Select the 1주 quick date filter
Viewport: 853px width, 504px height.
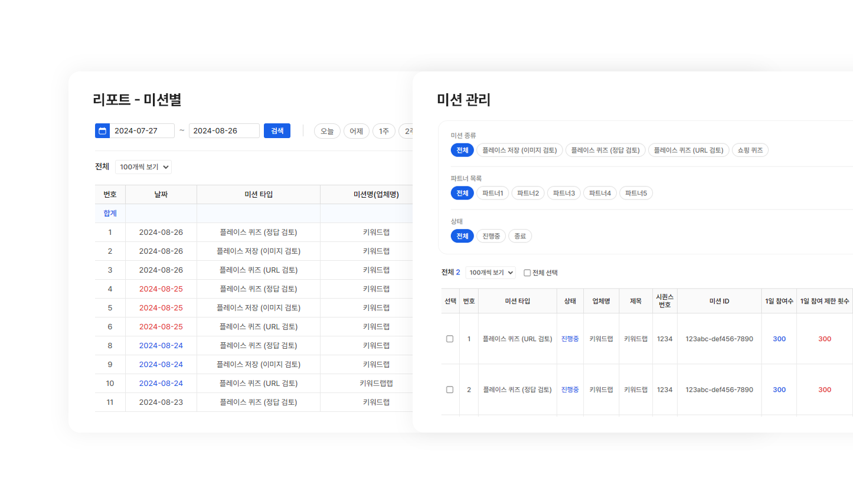[x=384, y=131]
